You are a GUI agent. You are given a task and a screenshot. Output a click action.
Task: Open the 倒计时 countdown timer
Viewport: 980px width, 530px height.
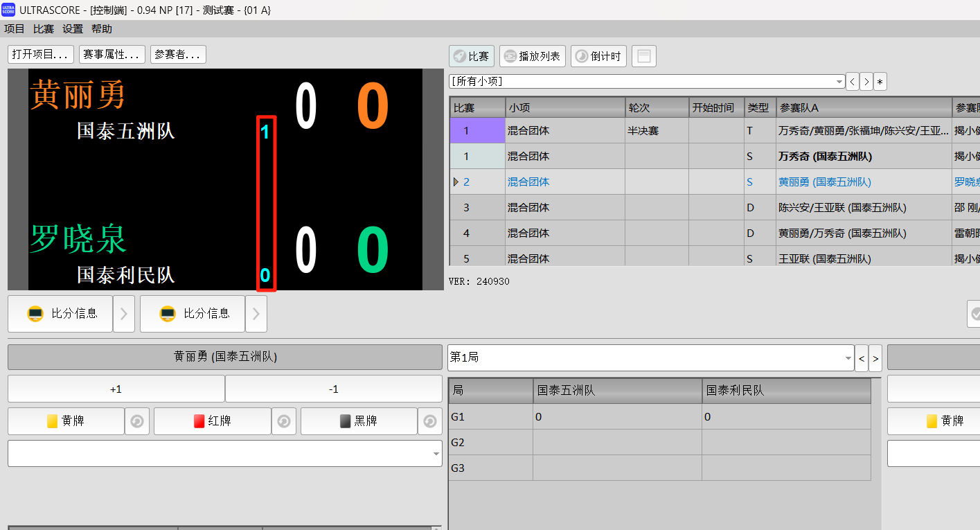[598, 56]
